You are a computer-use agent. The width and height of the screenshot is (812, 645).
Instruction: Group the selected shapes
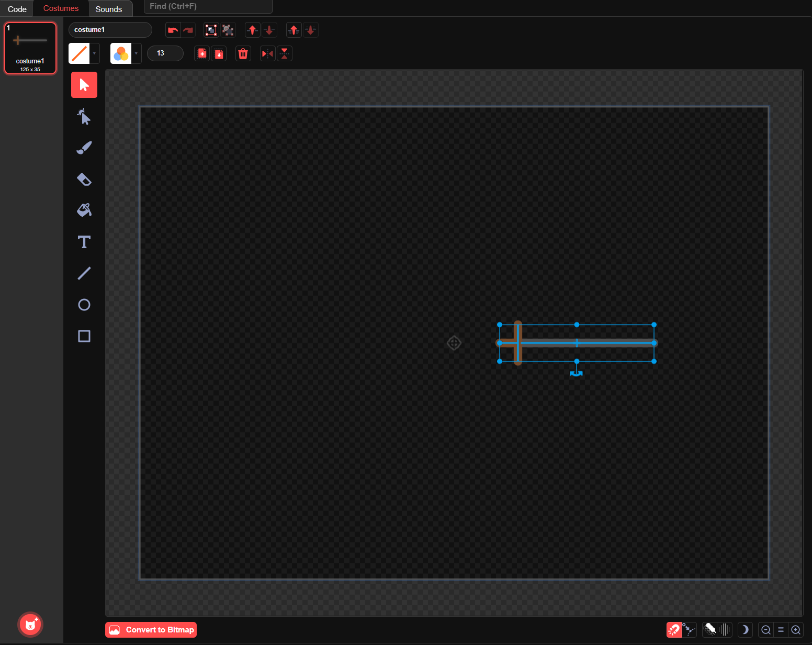(x=211, y=30)
